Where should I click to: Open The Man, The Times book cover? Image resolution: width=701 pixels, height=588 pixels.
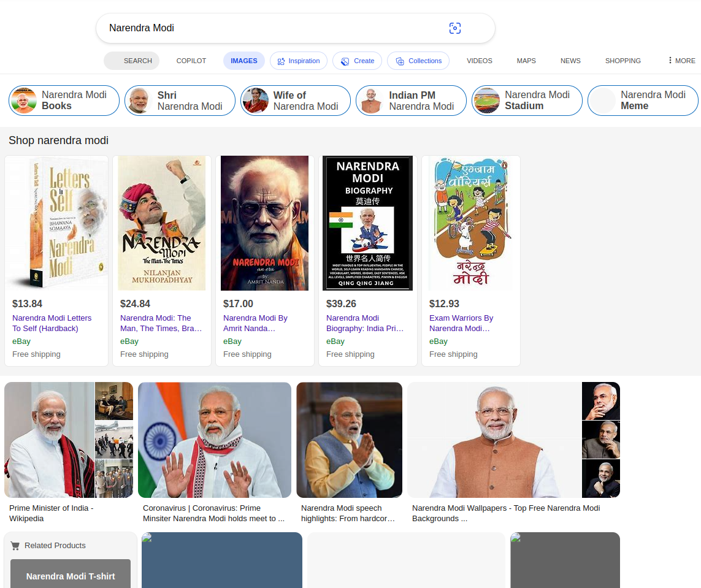162,223
